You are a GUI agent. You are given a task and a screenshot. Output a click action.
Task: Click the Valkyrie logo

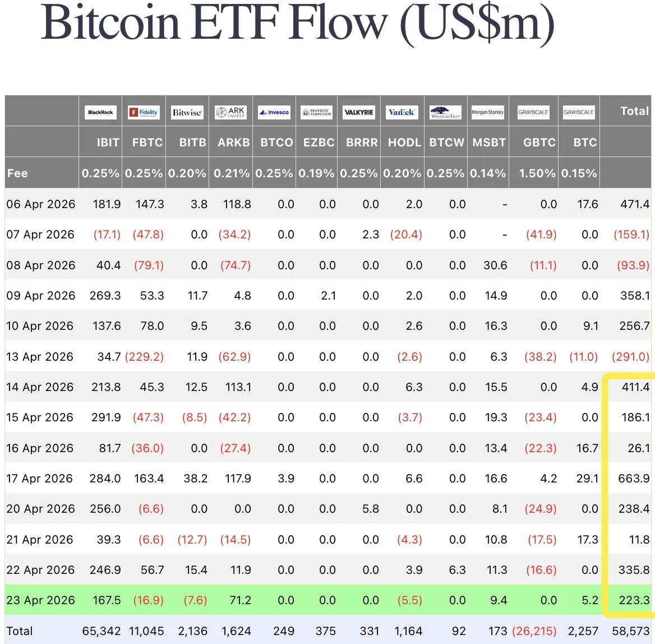click(359, 112)
